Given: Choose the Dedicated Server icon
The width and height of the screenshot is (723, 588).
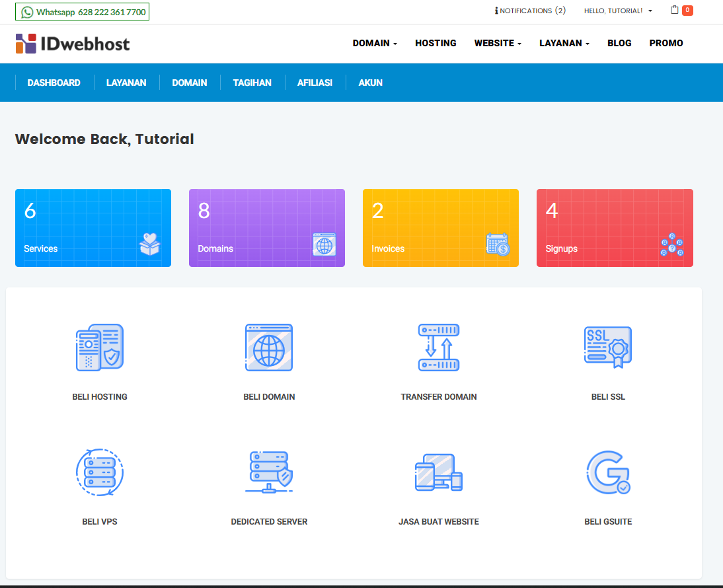Looking at the screenshot, I should [269, 472].
